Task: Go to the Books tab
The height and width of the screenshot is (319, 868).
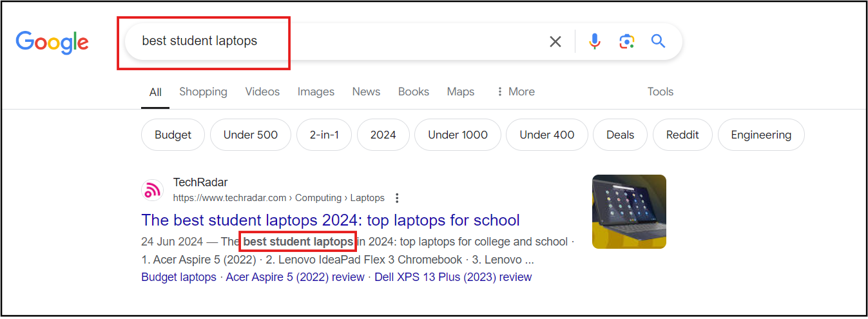Action: (x=414, y=92)
